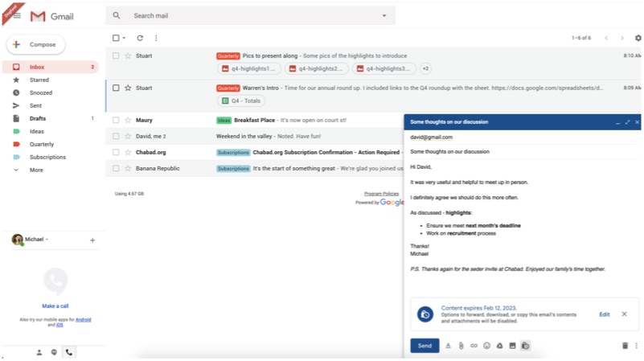Star the Chabad.org email

coord(128,153)
